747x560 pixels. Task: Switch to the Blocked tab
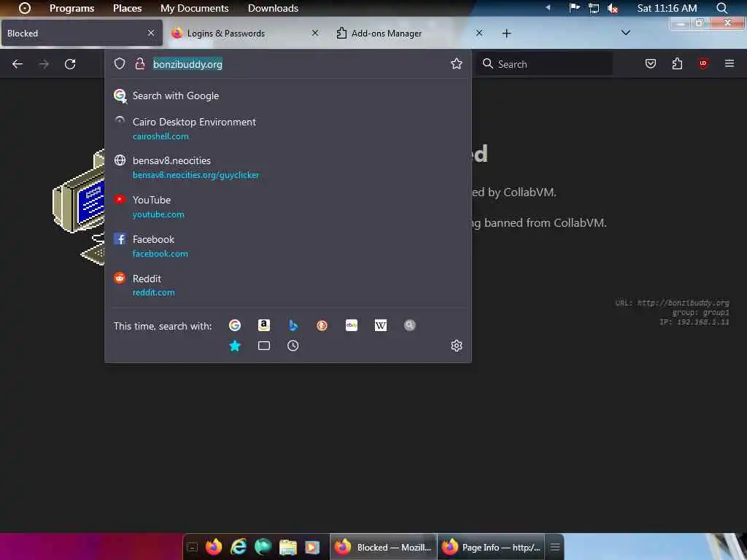[x=82, y=34]
